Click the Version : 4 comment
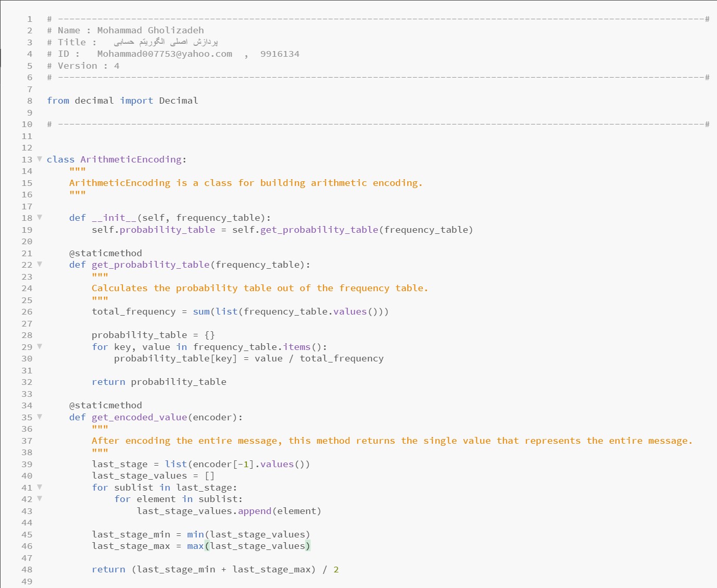The height and width of the screenshot is (588, 717). coord(89,66)
